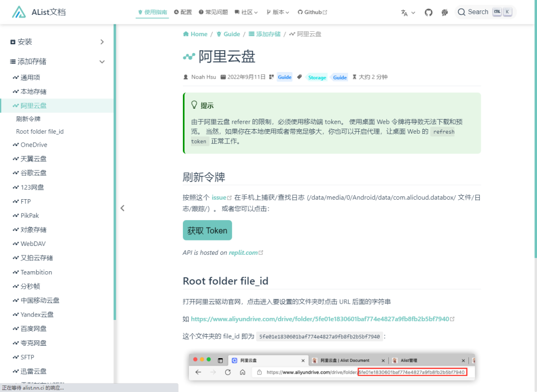Viewport: 537px width, 392px height.
Task: Click the 获取 Token button
Action: click(x=207, y=231)
